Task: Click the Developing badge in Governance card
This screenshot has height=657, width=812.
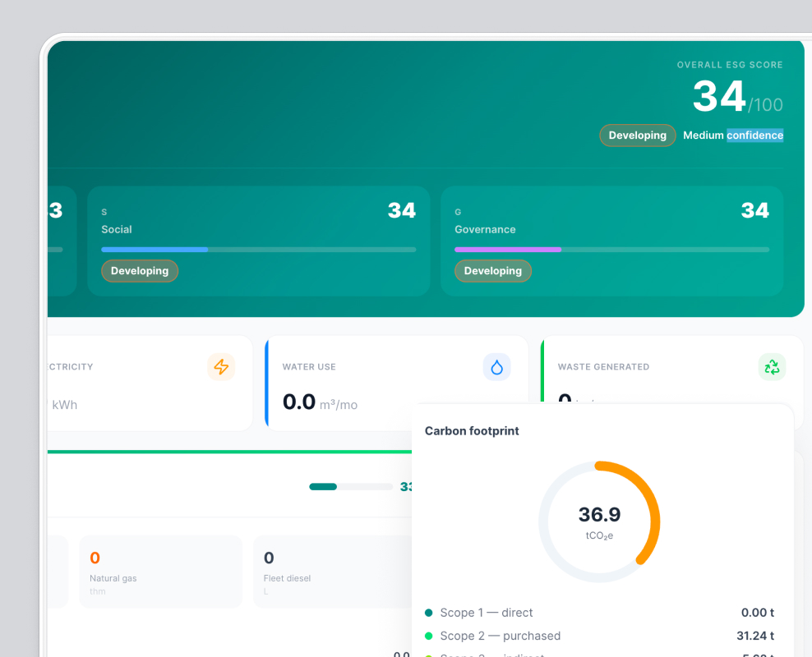Action: 493,271
